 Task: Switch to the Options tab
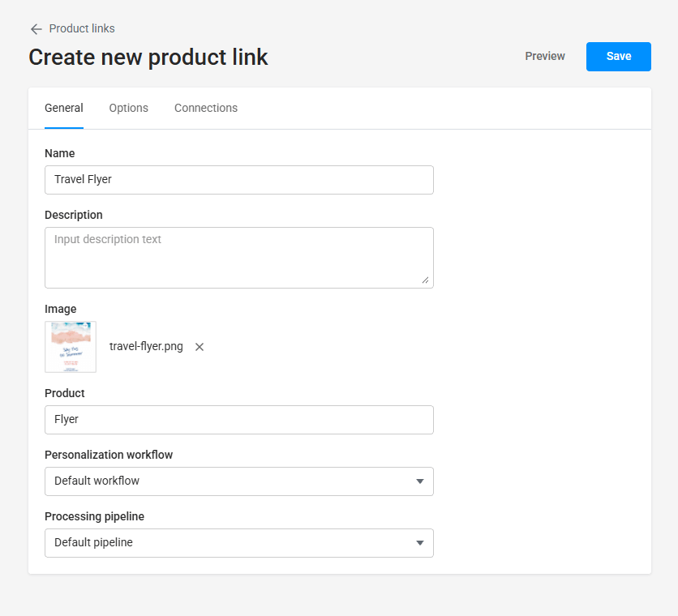[x=128, y=107]
